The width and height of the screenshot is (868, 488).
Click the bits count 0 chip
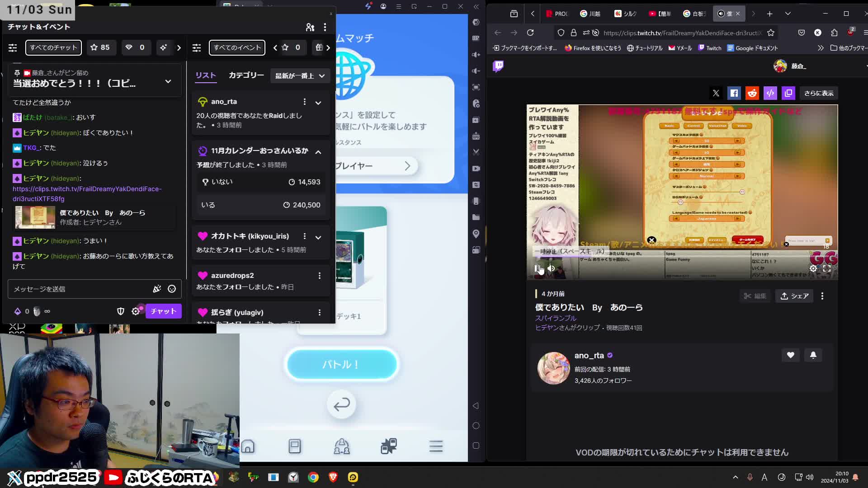click(x=135, y=47)
